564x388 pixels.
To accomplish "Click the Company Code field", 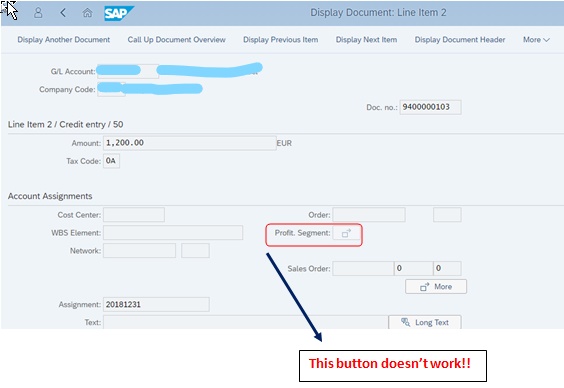I will point(111,89).
